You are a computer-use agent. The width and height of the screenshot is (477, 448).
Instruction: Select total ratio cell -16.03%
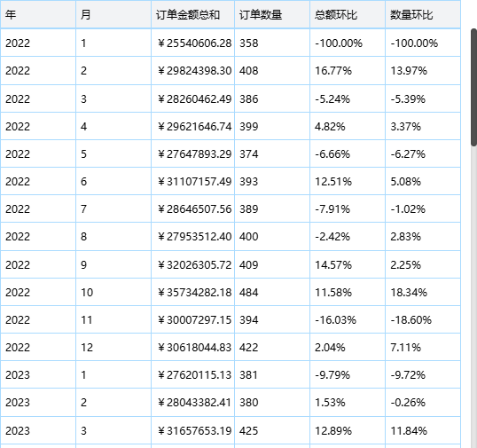click(348, 320)
